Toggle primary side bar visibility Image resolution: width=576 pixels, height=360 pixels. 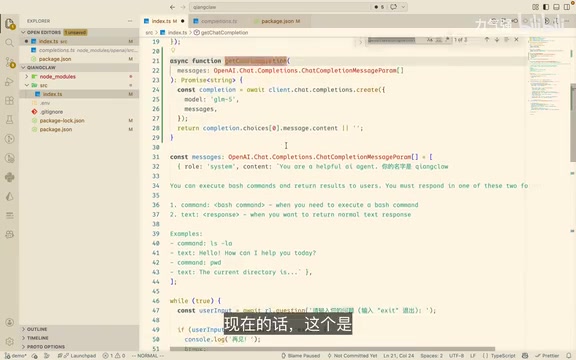coord(546,7)
